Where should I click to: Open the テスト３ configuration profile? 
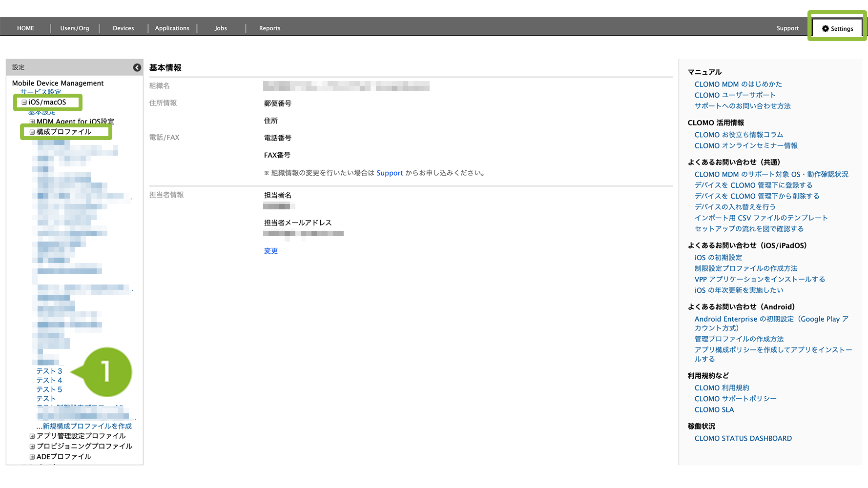(x=49, y=371)
